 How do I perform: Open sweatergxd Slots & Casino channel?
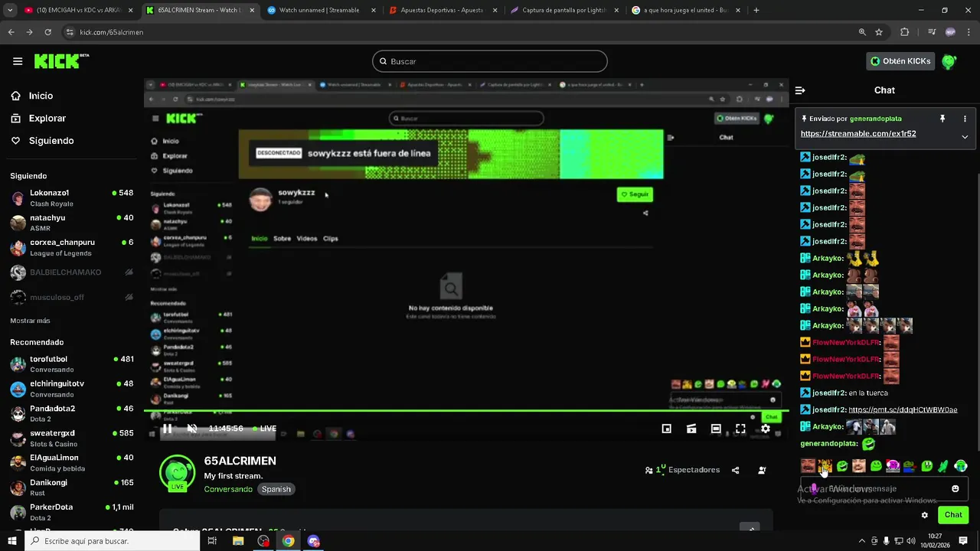tap(72, 439)
